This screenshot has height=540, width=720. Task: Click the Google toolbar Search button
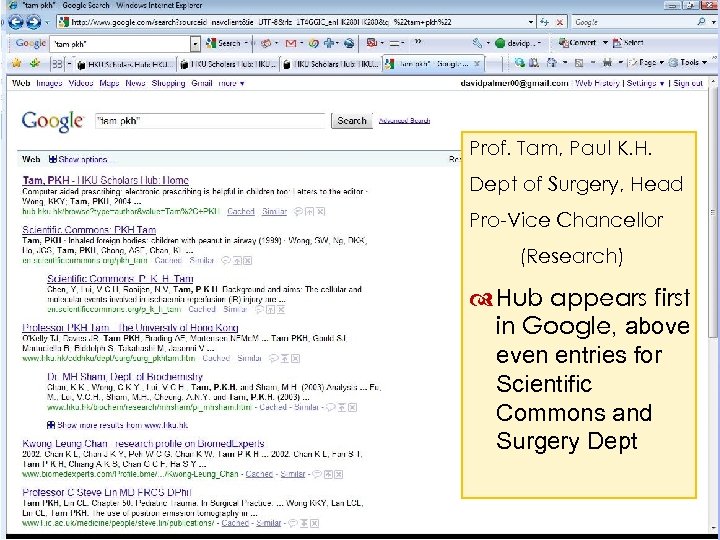tap(224, 43)
